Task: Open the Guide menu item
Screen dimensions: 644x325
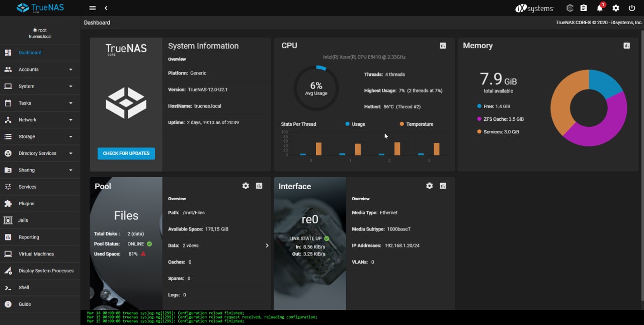Action: click(40, 304)
